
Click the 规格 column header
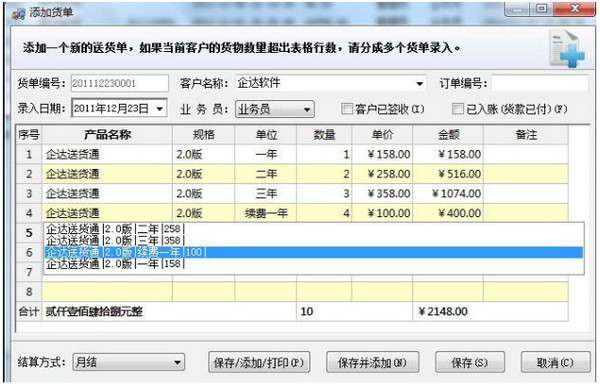(x=204, y=135)
